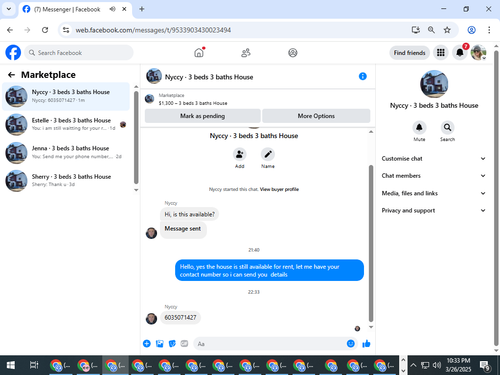
Task: Open conversation information icon
Action: 363,76
